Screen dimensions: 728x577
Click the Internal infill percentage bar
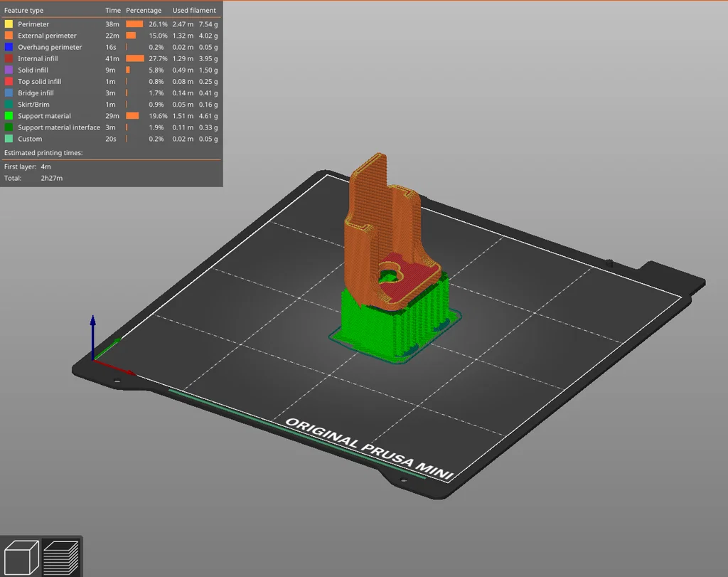(135, 58)
